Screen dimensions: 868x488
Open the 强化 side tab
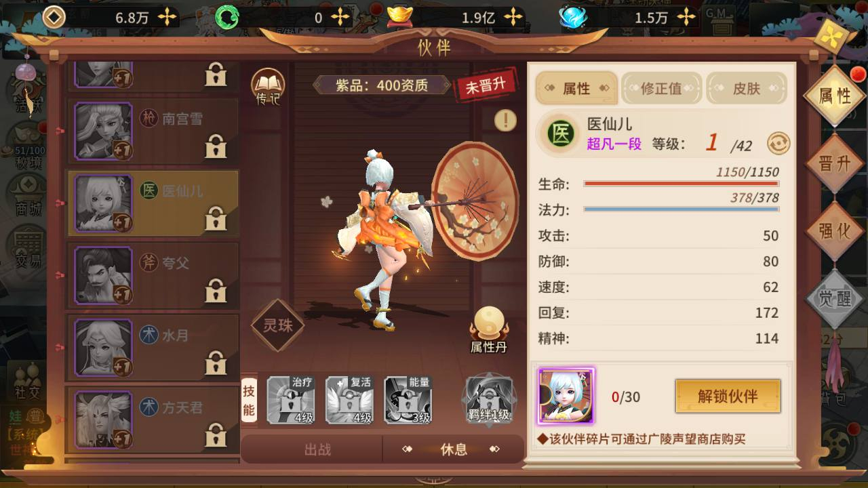pos(834,231)
